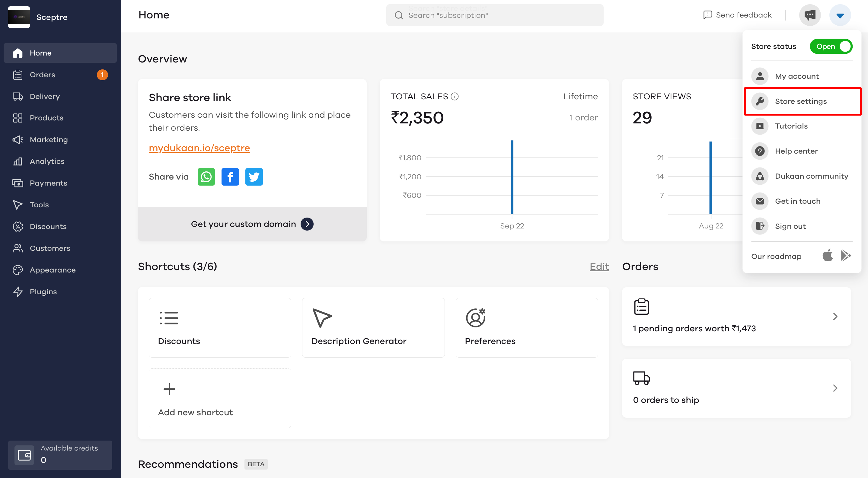Open Dukaan community icon entry
Screen dimensions: 868x478
point(760,176)
